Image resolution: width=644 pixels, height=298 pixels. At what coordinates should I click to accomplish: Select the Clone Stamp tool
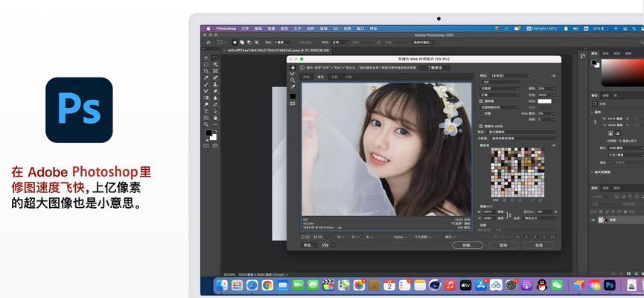[x=215, y=84]
